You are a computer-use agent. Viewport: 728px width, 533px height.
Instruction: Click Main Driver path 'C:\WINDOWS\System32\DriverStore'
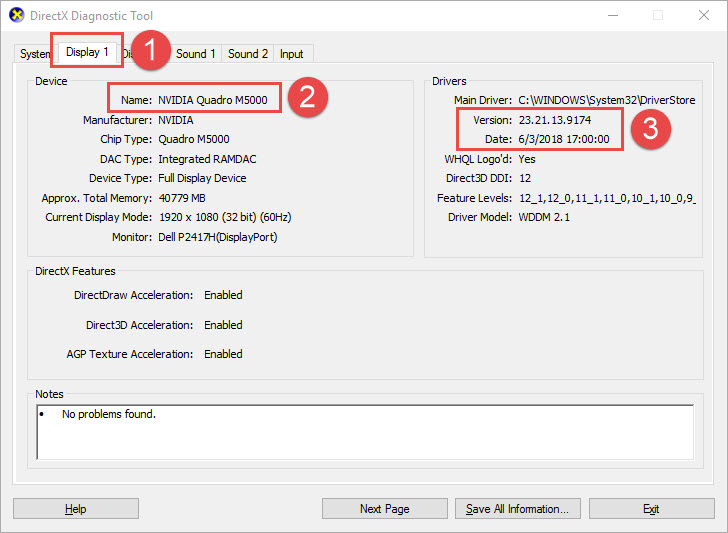coord(607,100)
